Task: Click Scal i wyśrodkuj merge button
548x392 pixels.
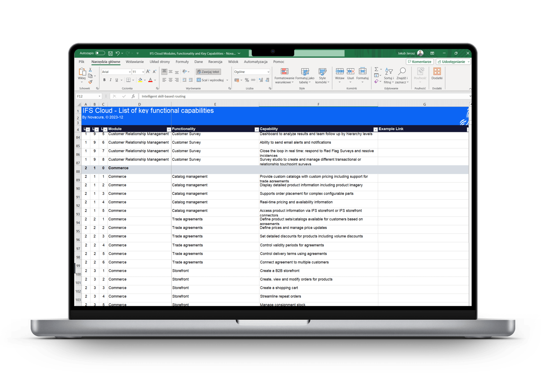Action: (210, 80)
